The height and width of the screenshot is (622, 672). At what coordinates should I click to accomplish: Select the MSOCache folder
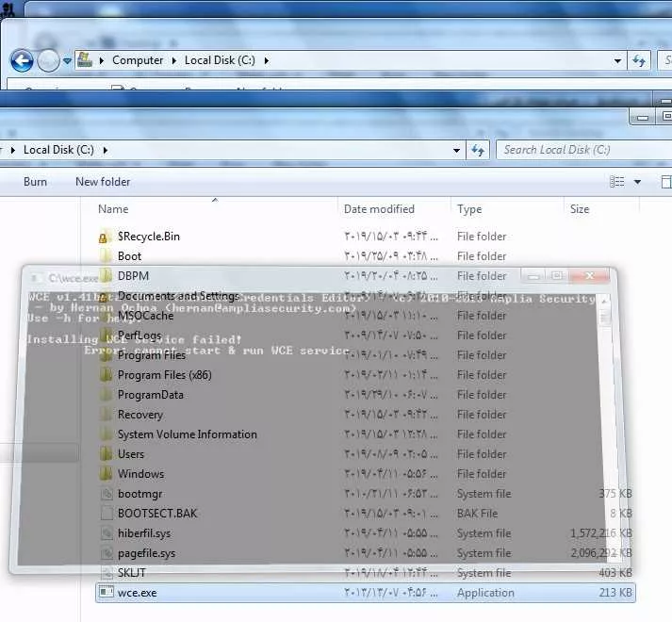(146, 316)
